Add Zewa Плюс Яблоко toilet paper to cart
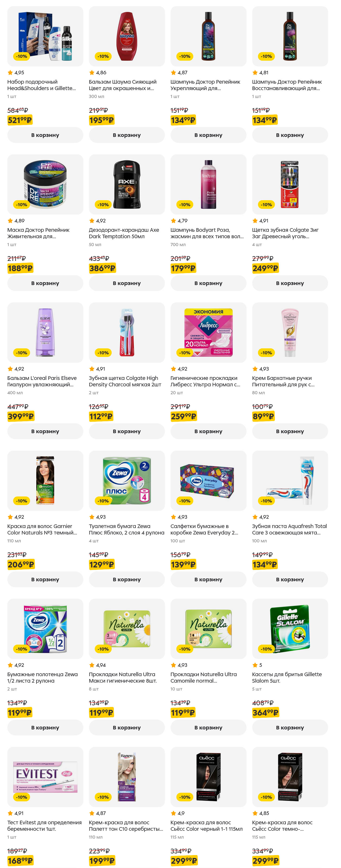Screen dimensions: 341x868 [126, 579]
